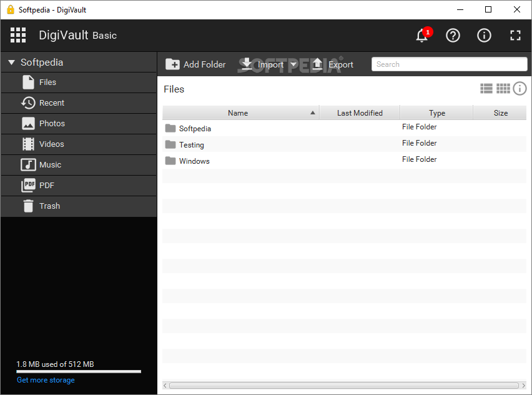Open the Trash section
The width and height of the screenshot is (532, 395).
[x=79, y=206]
